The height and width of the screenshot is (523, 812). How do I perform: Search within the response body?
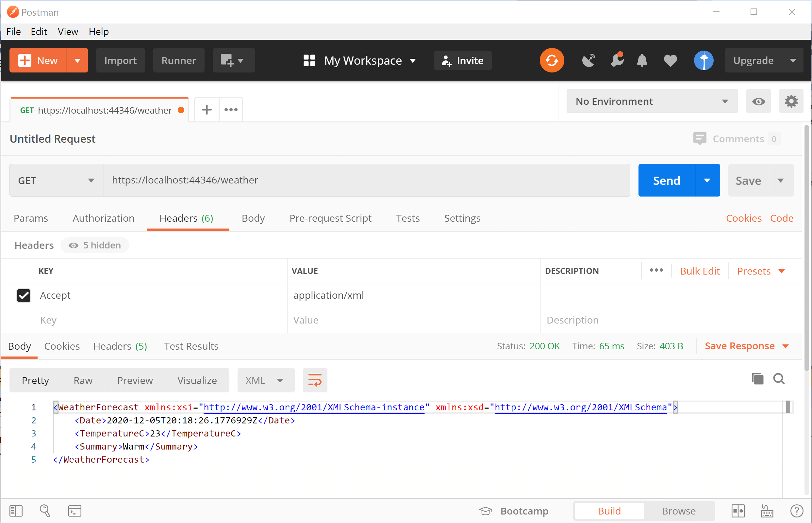[x=779, y=379]
